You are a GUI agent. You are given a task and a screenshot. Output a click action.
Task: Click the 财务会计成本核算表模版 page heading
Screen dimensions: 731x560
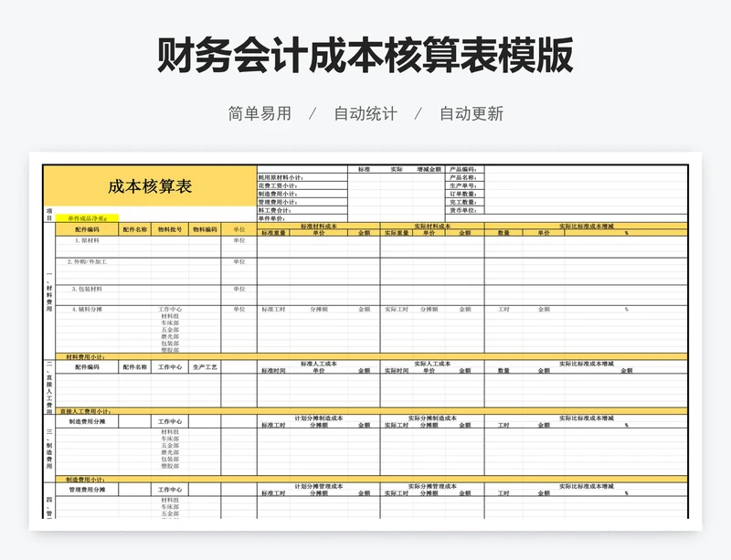[365, 55]
